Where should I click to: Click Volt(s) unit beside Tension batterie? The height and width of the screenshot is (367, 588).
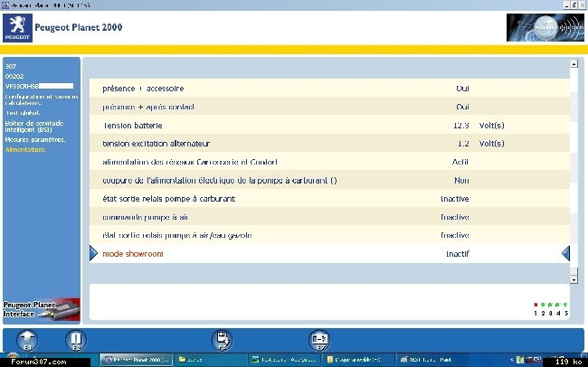(491, 126)
